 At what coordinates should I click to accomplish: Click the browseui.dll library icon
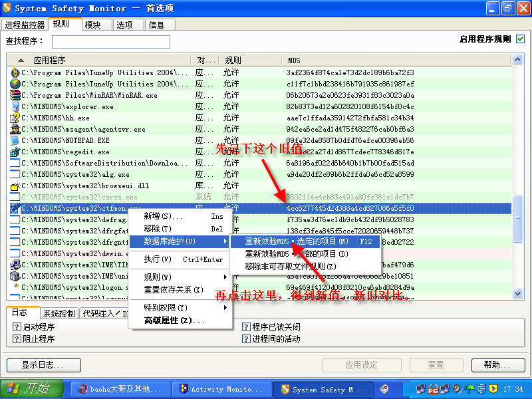click(x=15, y=186)
